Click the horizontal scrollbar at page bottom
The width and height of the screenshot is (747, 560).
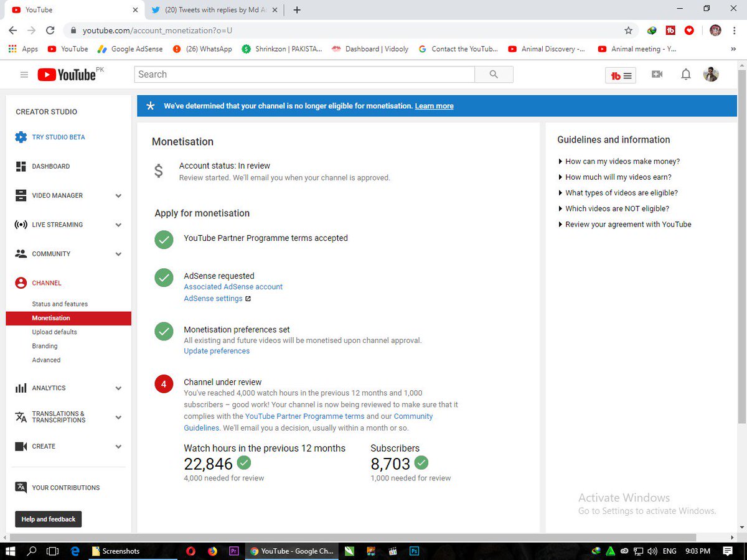[x=354, y=538]
